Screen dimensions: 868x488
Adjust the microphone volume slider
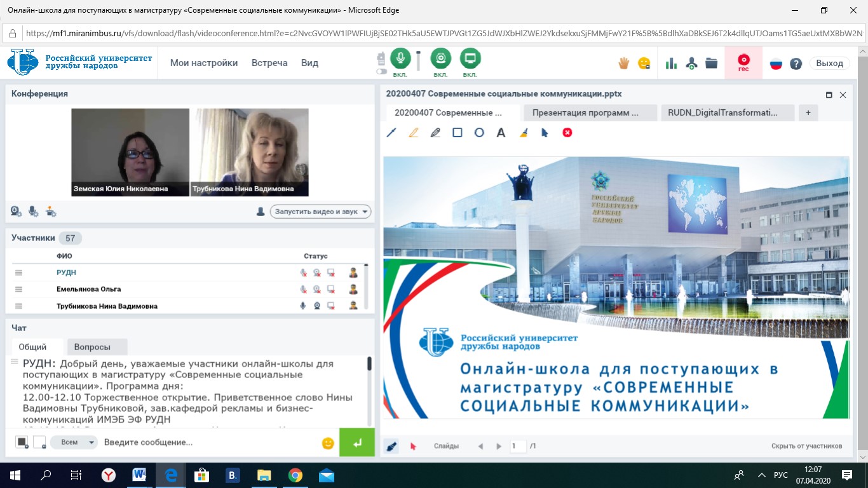click(x=419, y=60)
